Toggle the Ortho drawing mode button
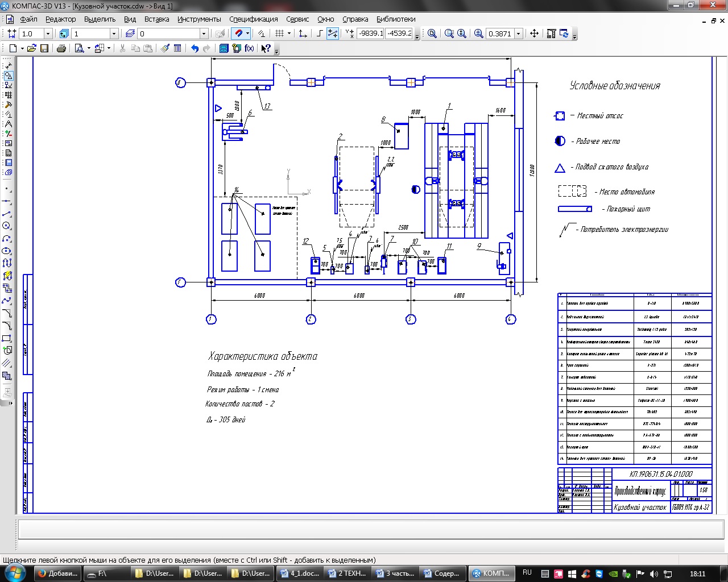This screenshot has height=582, width=728. [x=320, y=34]
